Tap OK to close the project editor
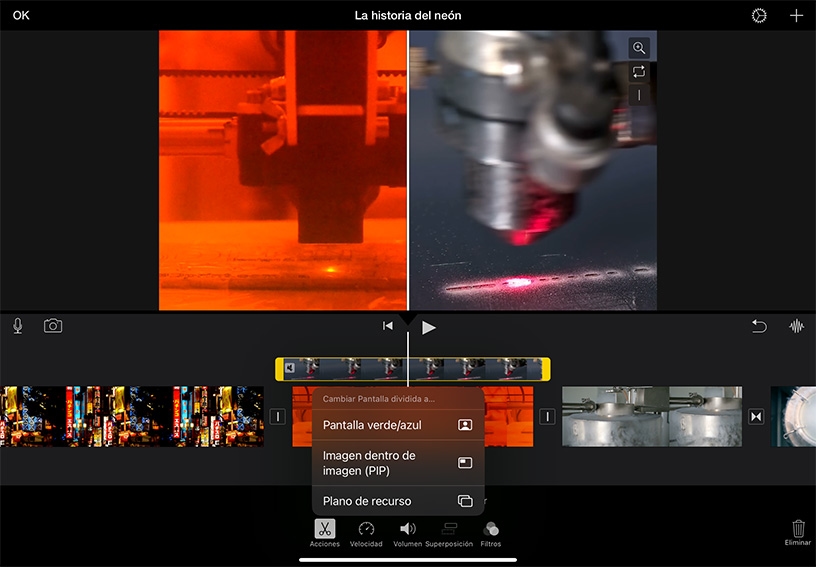 click(x=21, y=15)
